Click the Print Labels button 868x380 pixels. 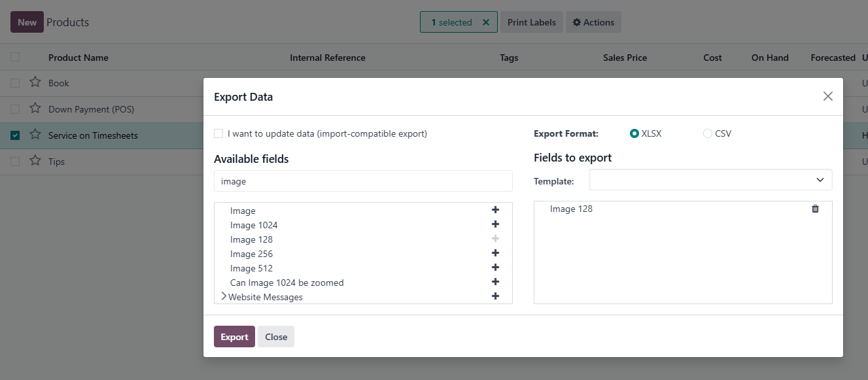click(x=531, y=22)
